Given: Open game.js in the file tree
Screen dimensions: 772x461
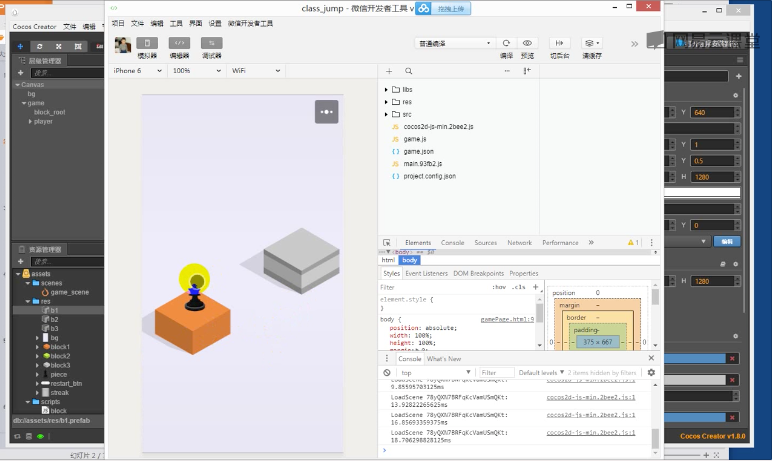Looking at the screenshot, I should click(415, 139).
